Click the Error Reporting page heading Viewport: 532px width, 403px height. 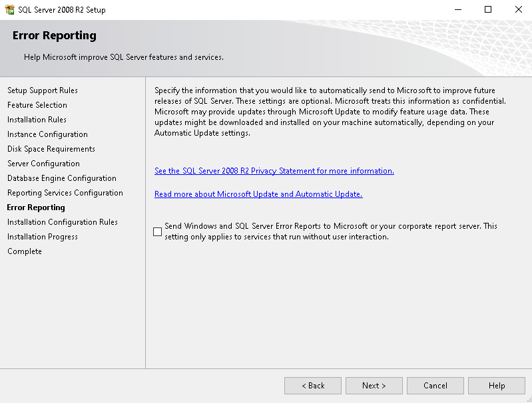55,35
